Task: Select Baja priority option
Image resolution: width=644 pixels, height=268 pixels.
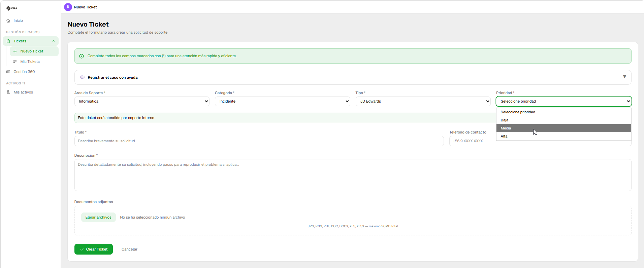Action: 564,120
